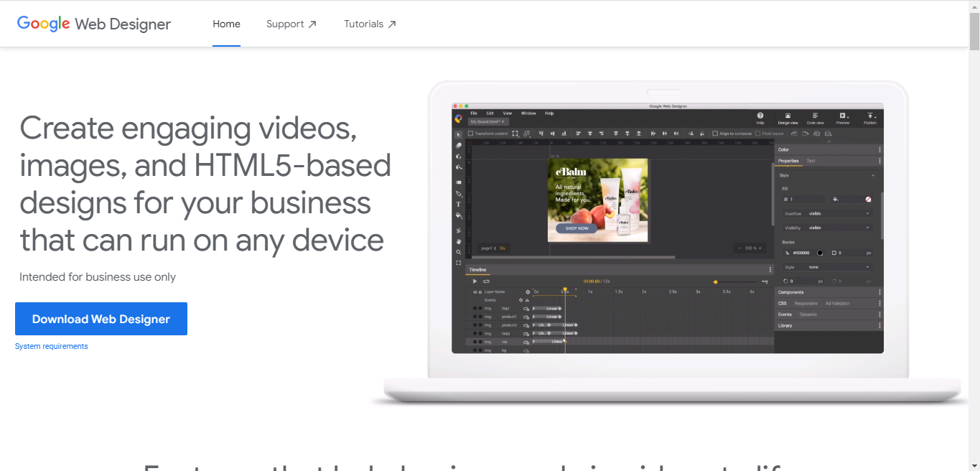
Task: Enable the Transform control checkbox
Action: 471,133
